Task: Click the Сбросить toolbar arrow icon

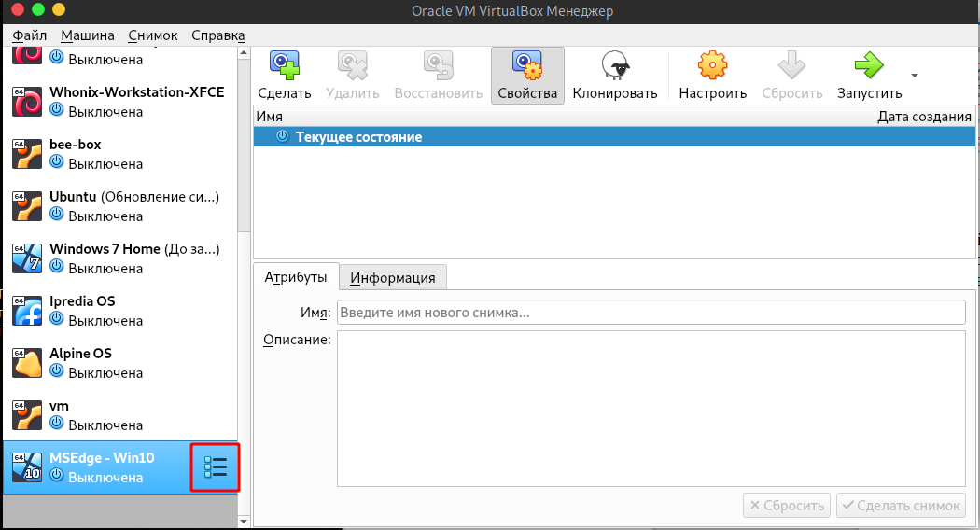Action: [791, 65]
